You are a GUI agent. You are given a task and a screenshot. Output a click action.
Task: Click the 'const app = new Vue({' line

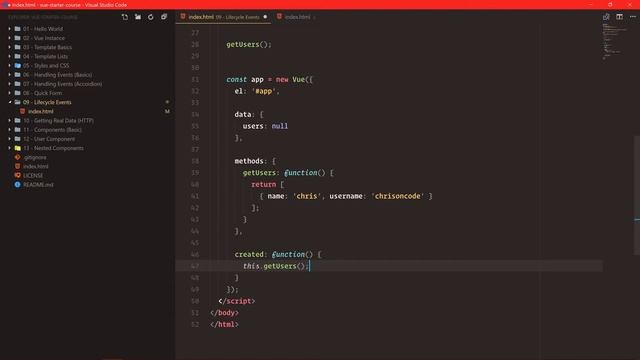click(269, 80)
